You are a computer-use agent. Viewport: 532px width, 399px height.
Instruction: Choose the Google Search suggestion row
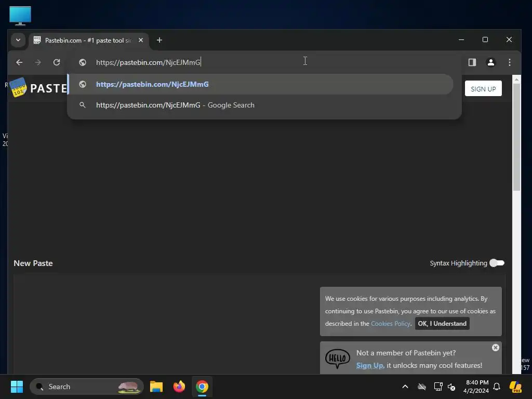(x=260, y=105)
